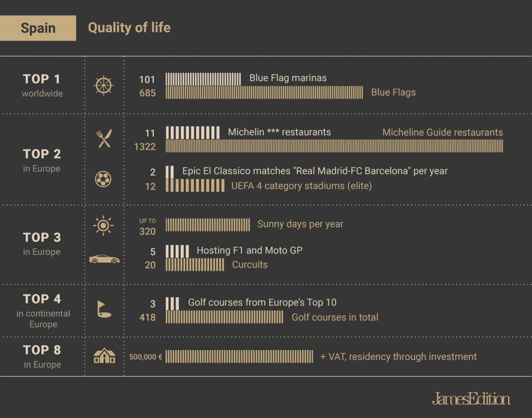Click the Sunny days per year bar
Image resolution: width=532 pixels, height=418 pixels.
click(x=208, y=225)
